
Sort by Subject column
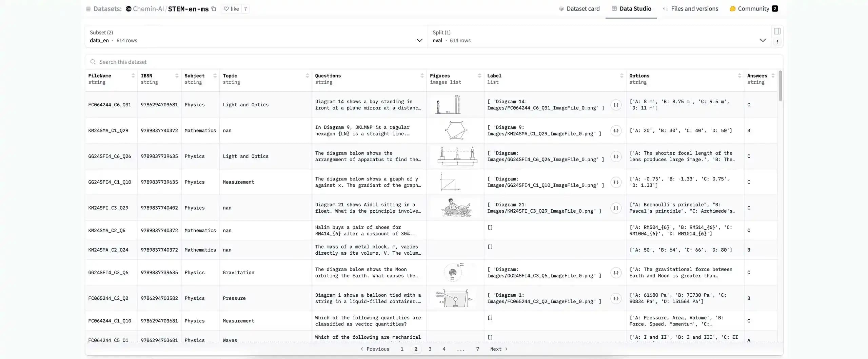[x=215, y=76]
